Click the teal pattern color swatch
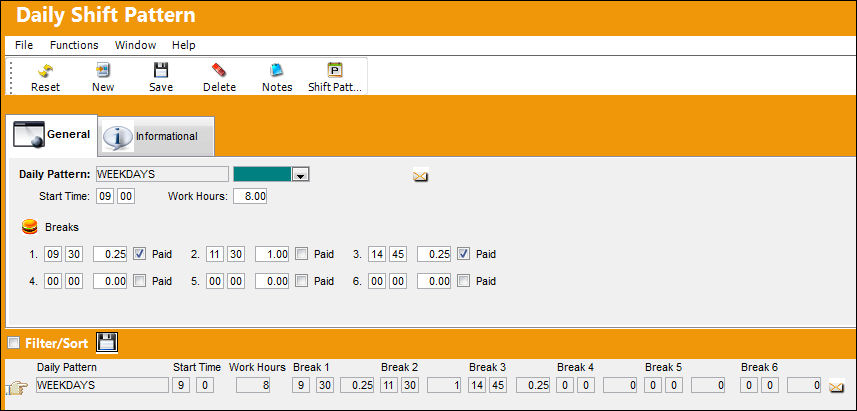The image size is (857, 411). coord(262,174)
